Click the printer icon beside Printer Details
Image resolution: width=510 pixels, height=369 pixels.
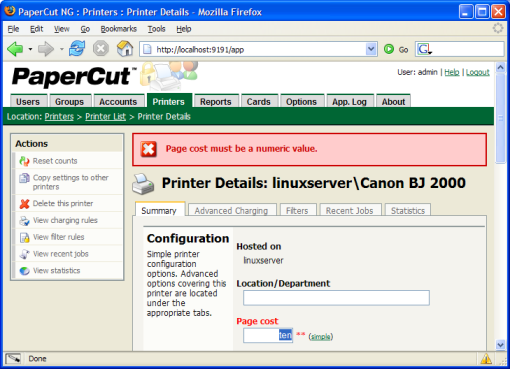143,184
